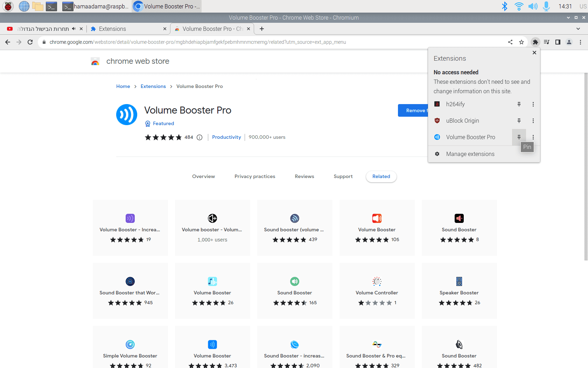
Task: Open the Privacy practices tab
Action: [255, 176]
